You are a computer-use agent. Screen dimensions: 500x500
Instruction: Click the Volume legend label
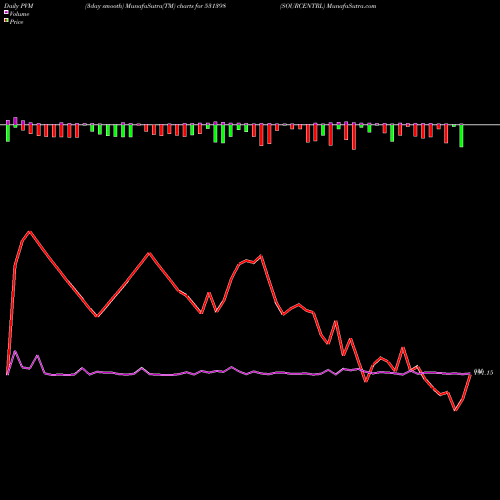[x=19, y=14]
